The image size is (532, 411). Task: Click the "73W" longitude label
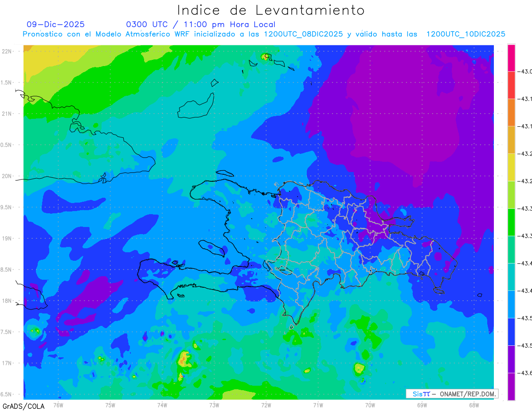pos(214,405)
